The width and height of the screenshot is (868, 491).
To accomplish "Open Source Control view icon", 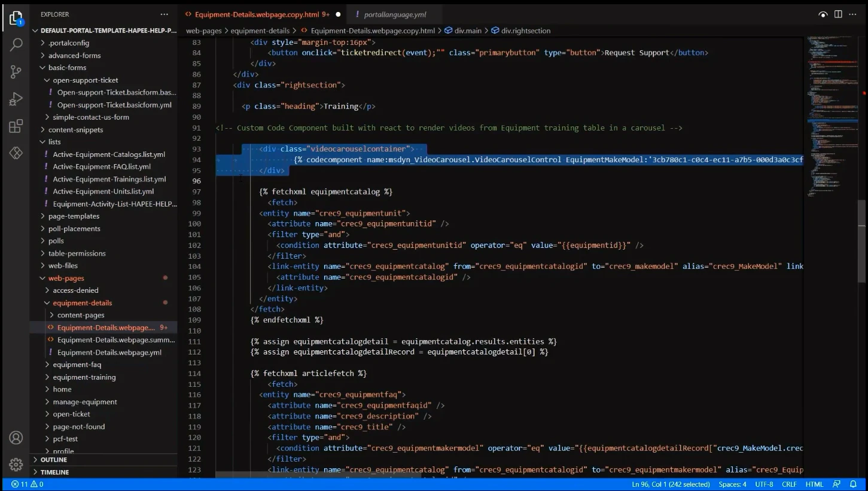I will tap(16, 72).
